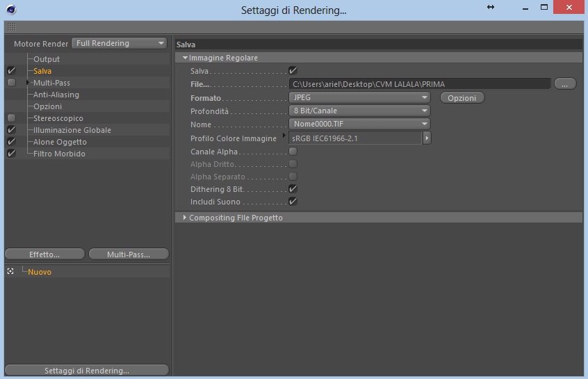Click the color profile arrow button

pos(427,138)
